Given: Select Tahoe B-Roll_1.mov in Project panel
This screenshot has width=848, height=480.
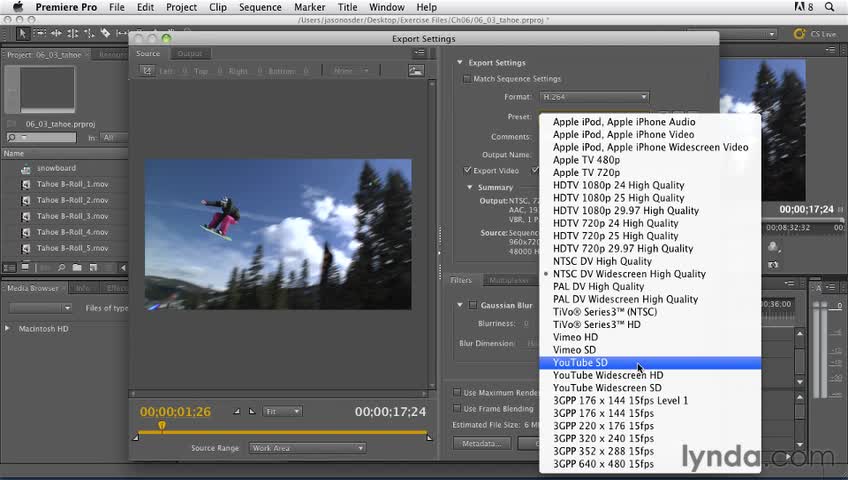Looking at the screenshot, I should pyautogui.click(x=72, y=184).
